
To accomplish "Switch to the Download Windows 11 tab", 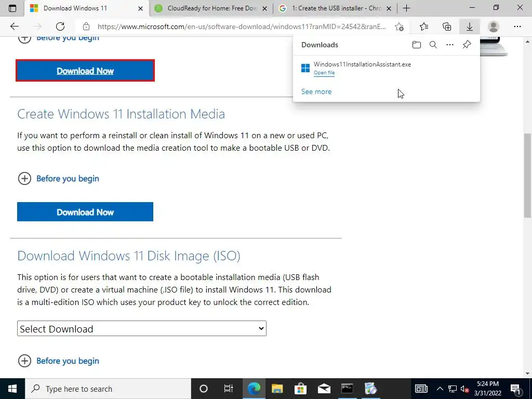I will [87, 8].
